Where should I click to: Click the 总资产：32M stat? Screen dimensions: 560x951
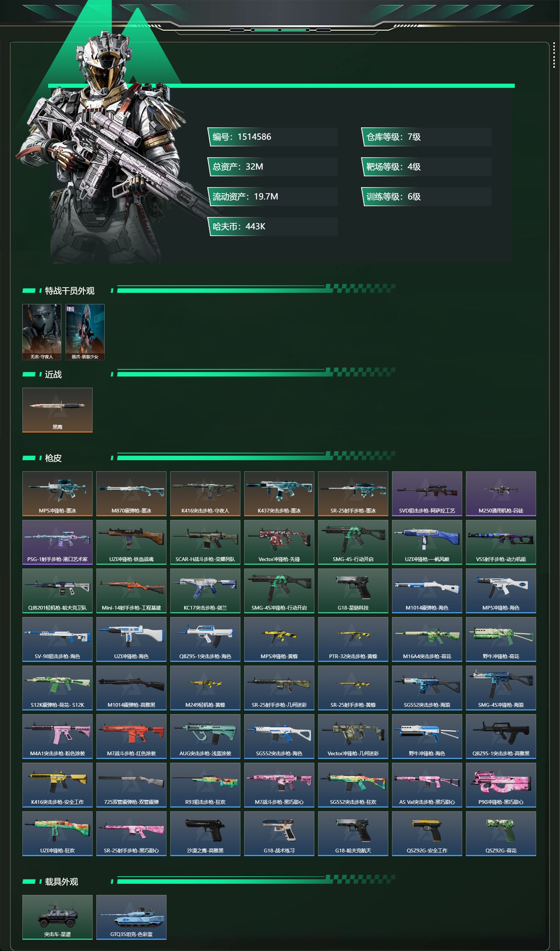tap(273, 167)
